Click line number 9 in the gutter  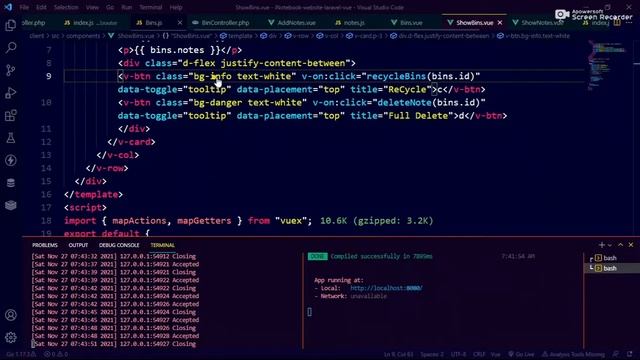(x=49, y=76)
